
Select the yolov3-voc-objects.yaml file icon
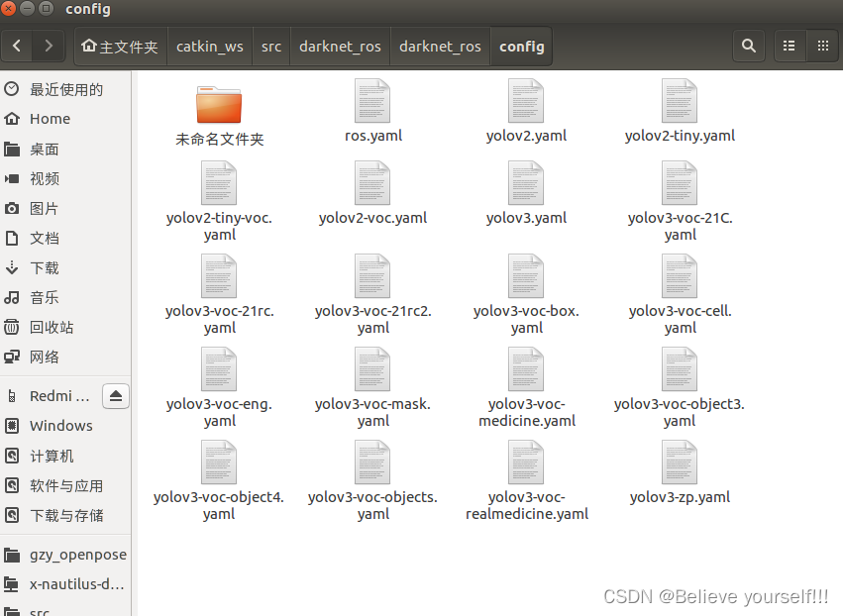point(372,462)
